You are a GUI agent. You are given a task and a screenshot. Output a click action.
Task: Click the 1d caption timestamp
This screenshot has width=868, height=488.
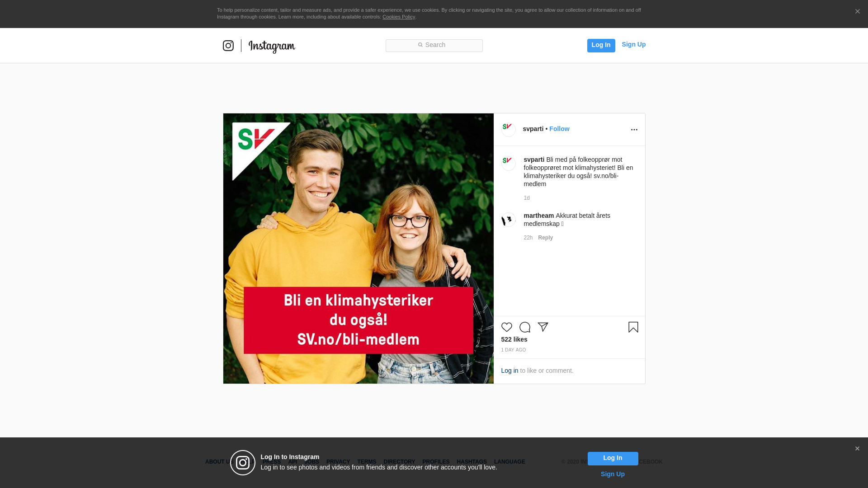tap(527, 198)
